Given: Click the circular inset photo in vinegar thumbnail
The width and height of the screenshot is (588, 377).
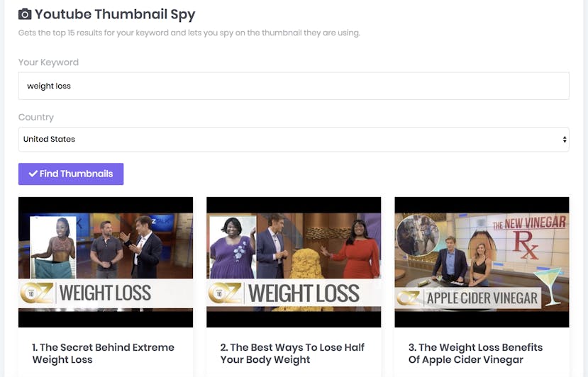Looking at the screenshot, I should (417, 235).
